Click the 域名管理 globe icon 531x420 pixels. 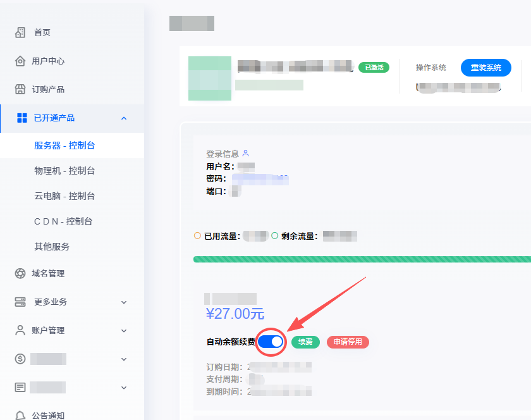(x=20, y=273)
